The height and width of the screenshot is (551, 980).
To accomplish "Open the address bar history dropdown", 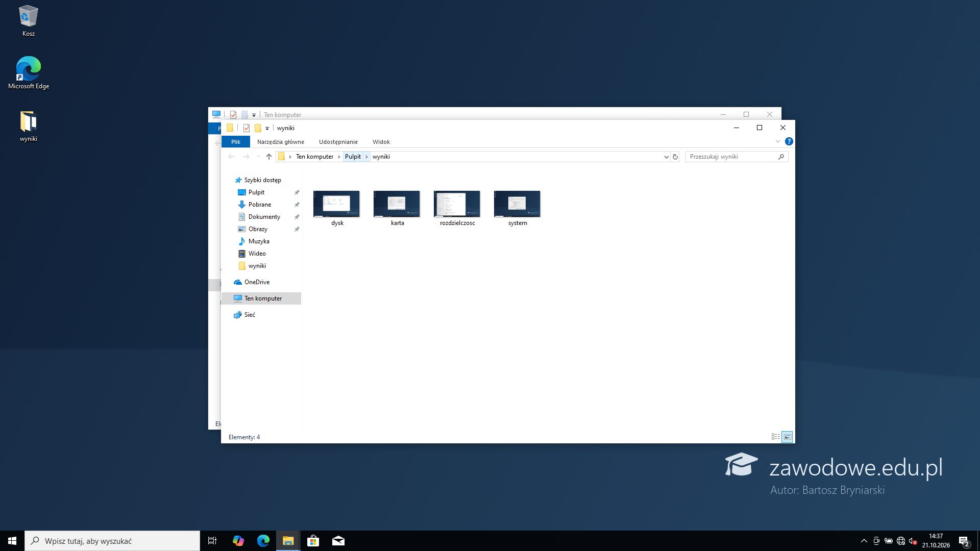I will coord(666,157).
